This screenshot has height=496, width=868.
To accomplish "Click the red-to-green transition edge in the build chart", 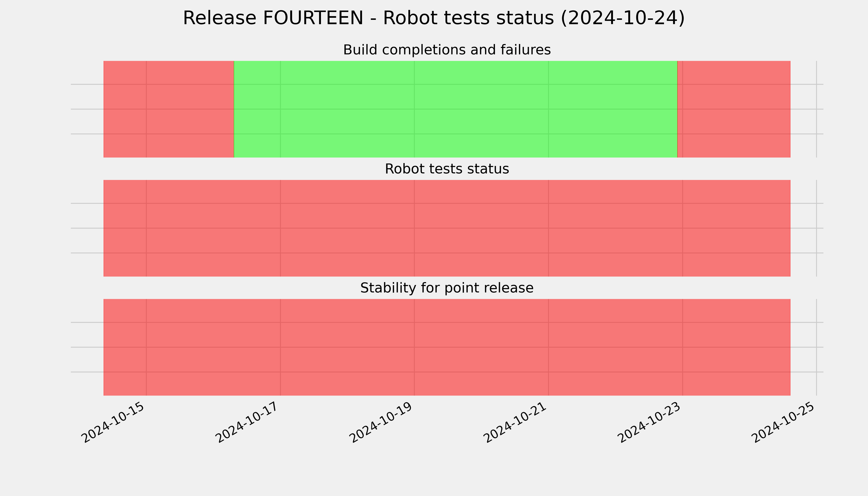I will point(234,109).
